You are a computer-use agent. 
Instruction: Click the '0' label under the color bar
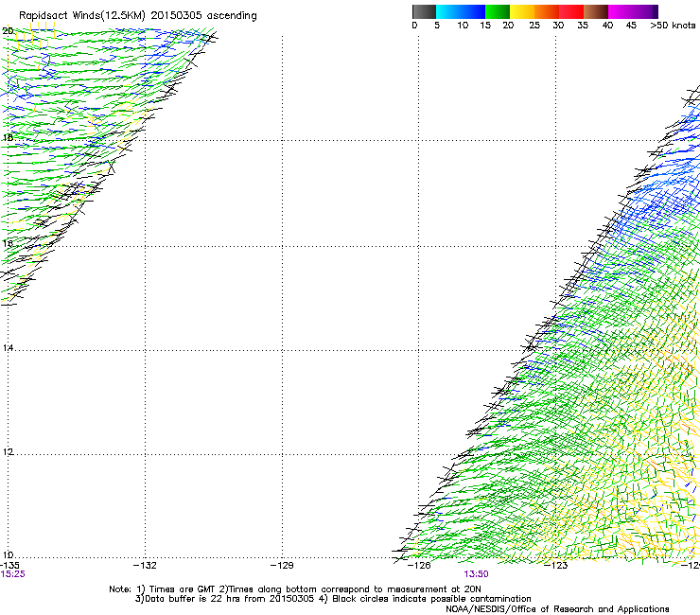point(414,26)
